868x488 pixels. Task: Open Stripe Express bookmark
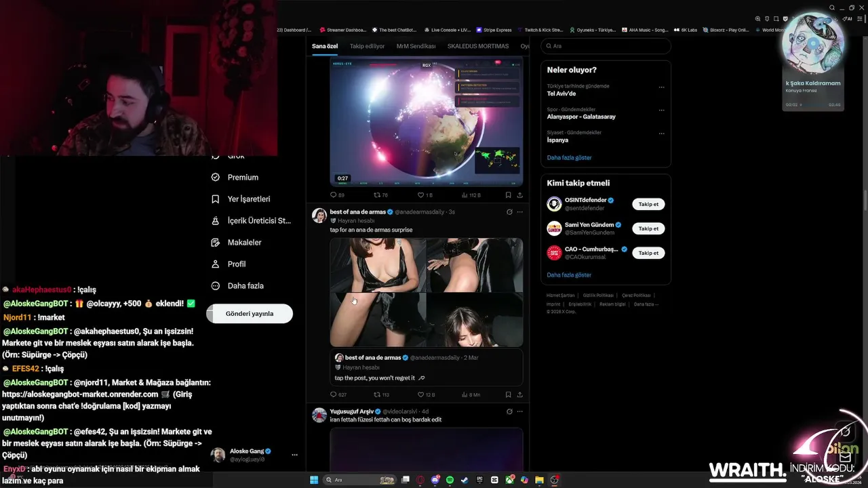click(494, 30)
